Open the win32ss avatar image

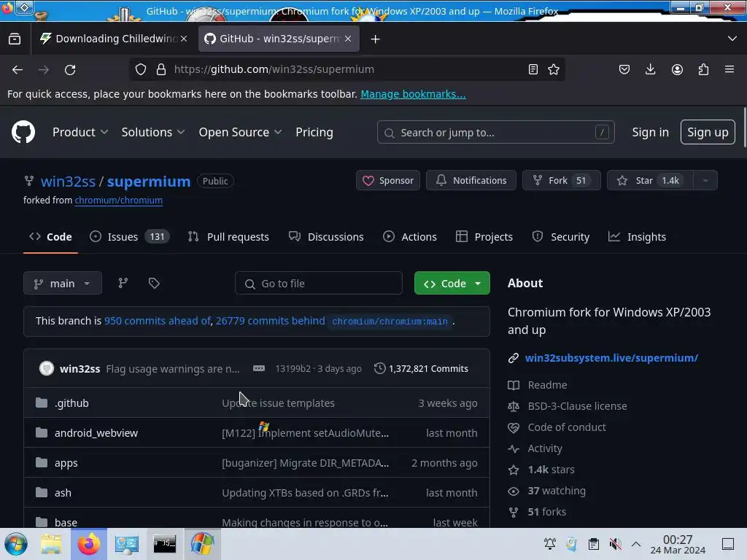(47, 368)
